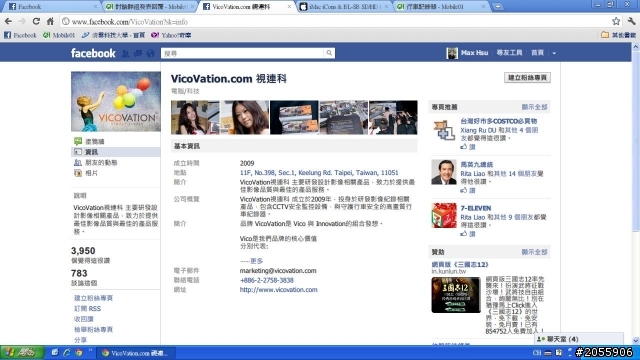Open the VicoVation balloon profile picture
The width and height of the screenshot is (640, 360).
coord(116,101)
